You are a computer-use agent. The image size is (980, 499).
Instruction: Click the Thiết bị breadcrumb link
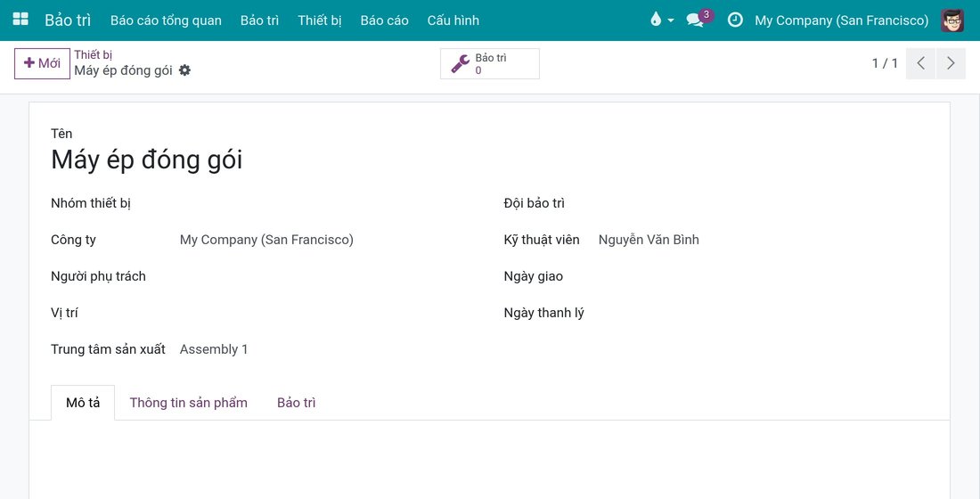click(94, 55)
